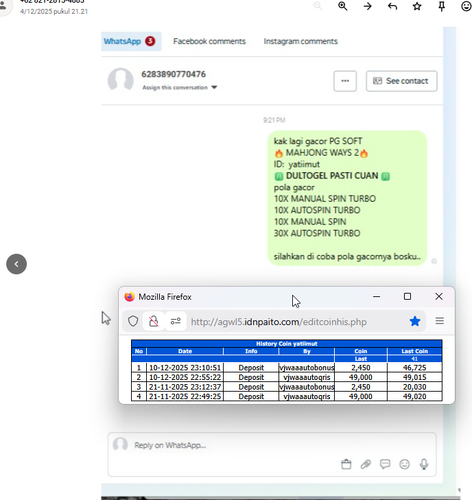The width and height of the screenshot is (472, 500).
Task: Click the Reply on WhatsApp input field
Action: coord(272,454)
